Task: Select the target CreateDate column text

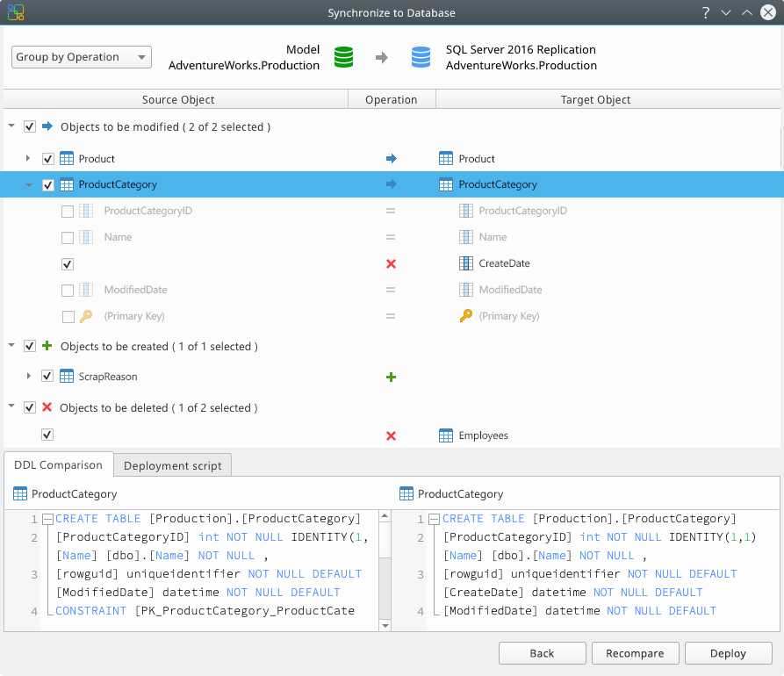Action: click(504, 263)
